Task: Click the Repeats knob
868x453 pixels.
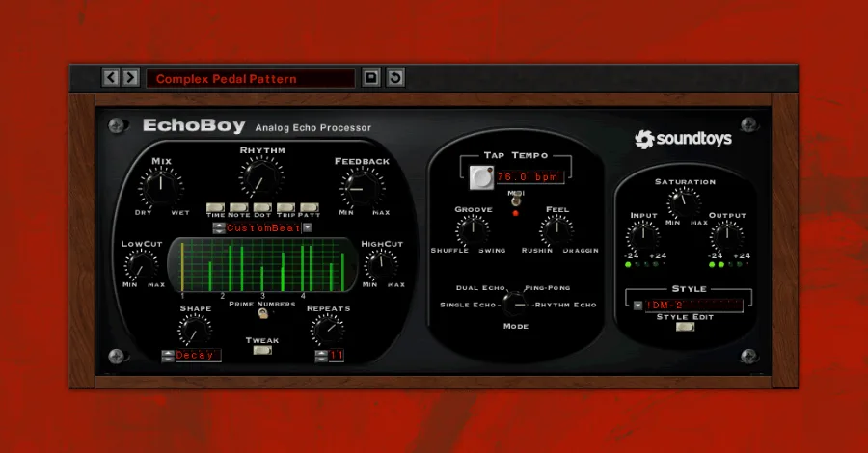Action: [327, 330]
